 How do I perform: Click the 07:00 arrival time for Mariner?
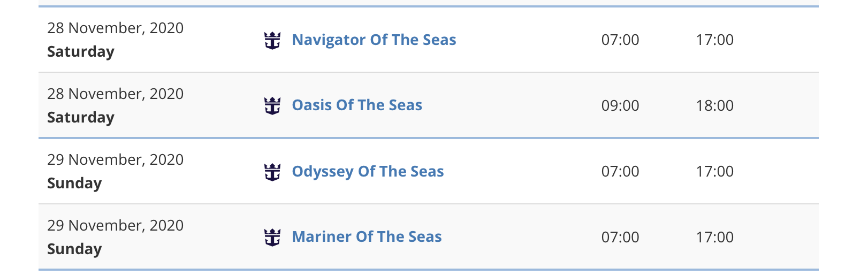tap(620, 237)
